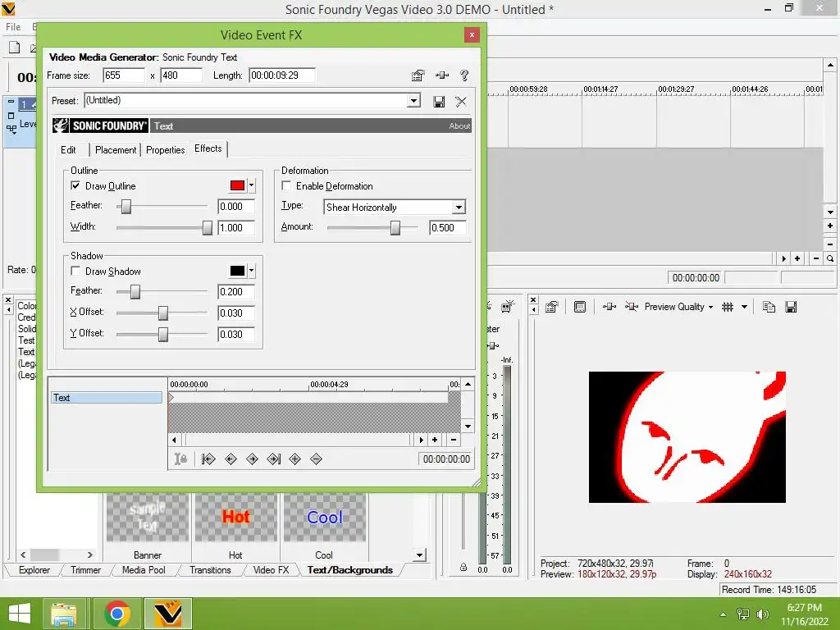
Task: Uncheck the Draw Outline checkbox
Action: [75, 186]
